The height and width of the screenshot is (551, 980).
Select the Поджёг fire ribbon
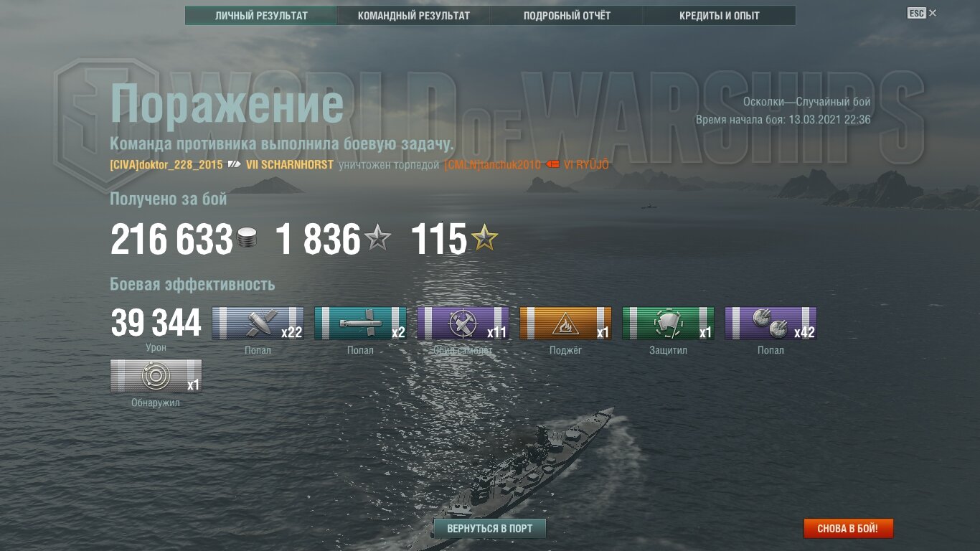(565, 324)
